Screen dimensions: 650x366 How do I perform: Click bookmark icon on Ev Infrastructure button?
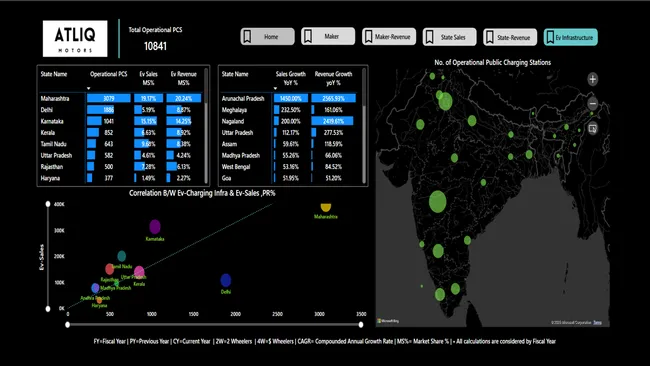(550, 37)
